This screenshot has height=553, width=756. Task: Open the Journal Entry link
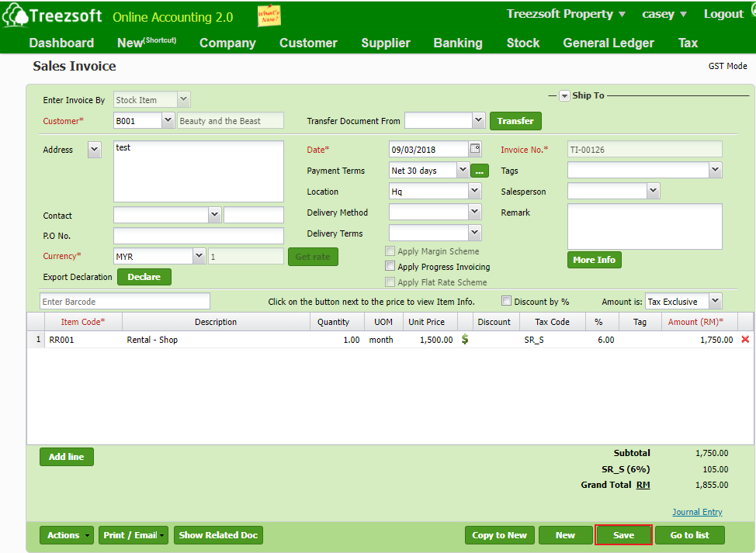pos(697,512)
